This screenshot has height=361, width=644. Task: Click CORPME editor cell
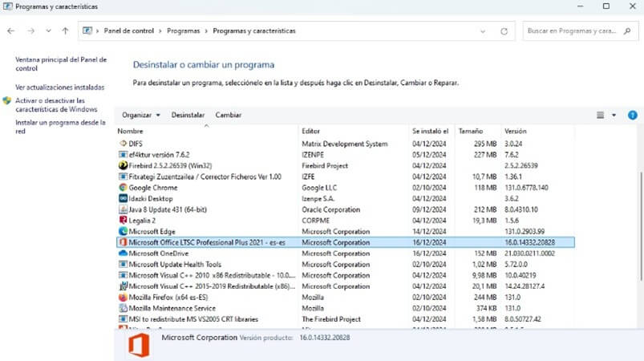click(315, 221)
